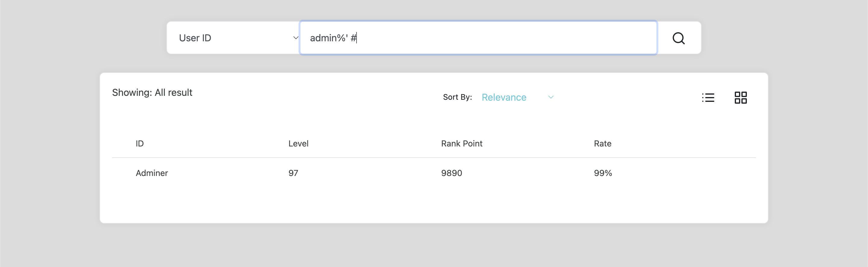Switch to grid view icon
The height and width of the screenshot is (267, 868).
741,97
